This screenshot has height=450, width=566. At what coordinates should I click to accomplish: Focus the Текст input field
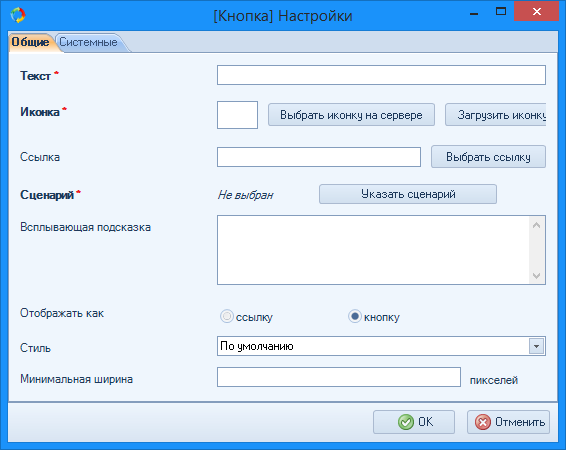(x=381, y=75)
